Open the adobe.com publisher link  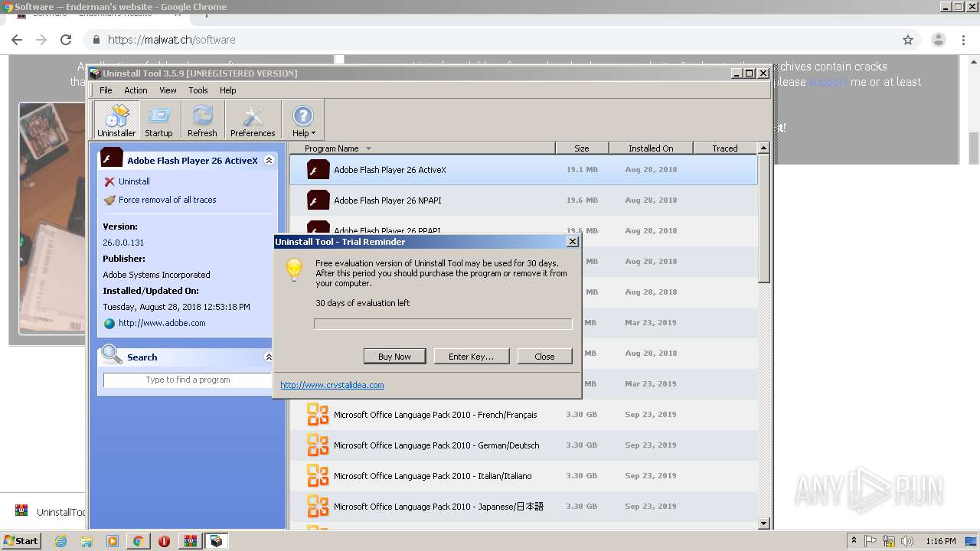click(x=162, y=323)
